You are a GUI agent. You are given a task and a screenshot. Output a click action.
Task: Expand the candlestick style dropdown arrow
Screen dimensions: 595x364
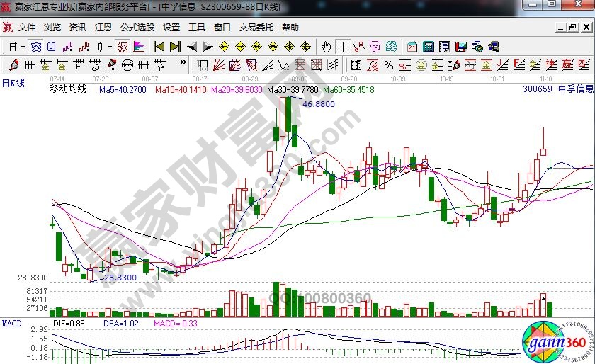tap(110, 47)
